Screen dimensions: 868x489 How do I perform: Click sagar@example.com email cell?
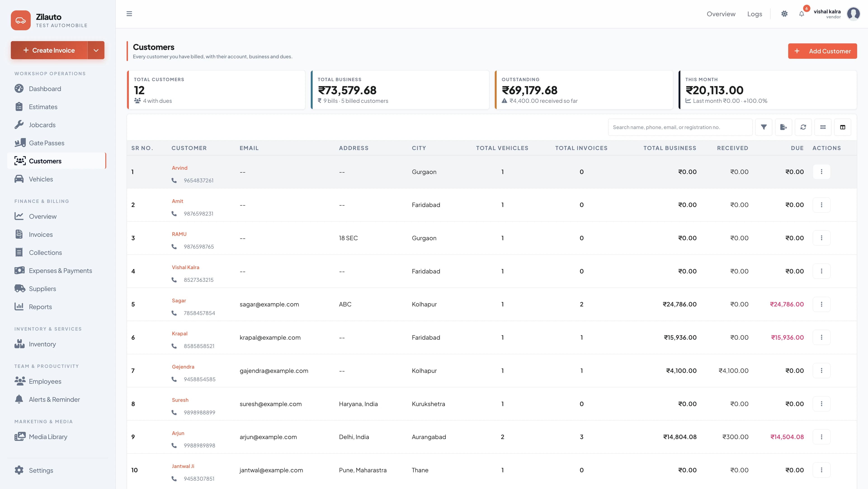(269, 304)
